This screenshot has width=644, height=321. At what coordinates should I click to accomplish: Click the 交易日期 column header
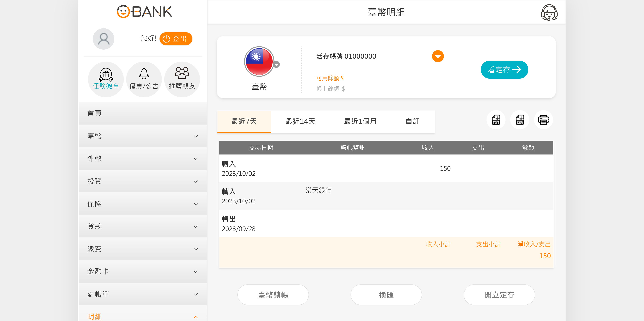[x=261, y=148]
